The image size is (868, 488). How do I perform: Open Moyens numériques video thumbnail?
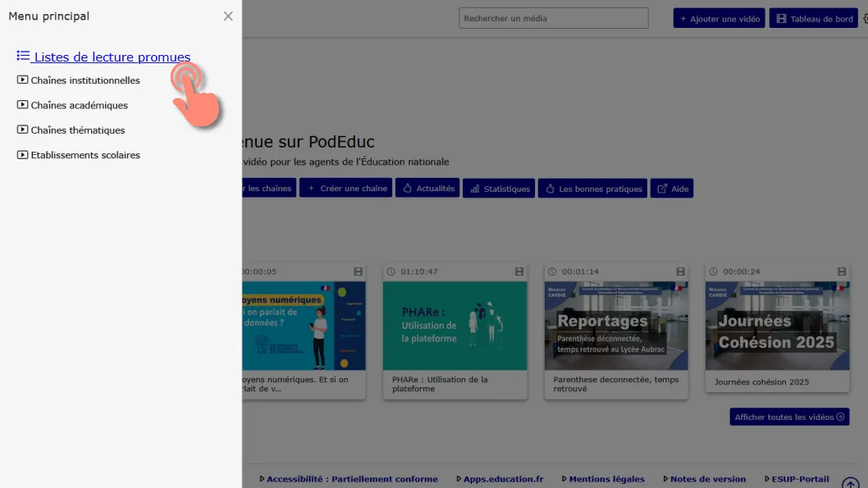(x=304, y=326)
